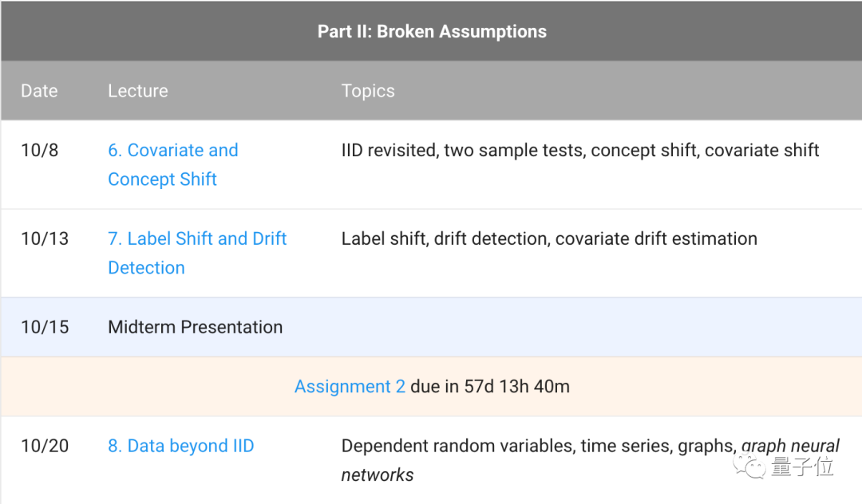Click the Part II: Broken Assumptions header
The image size is (862, 504).
pyautogui.click(x=431, y=32)
